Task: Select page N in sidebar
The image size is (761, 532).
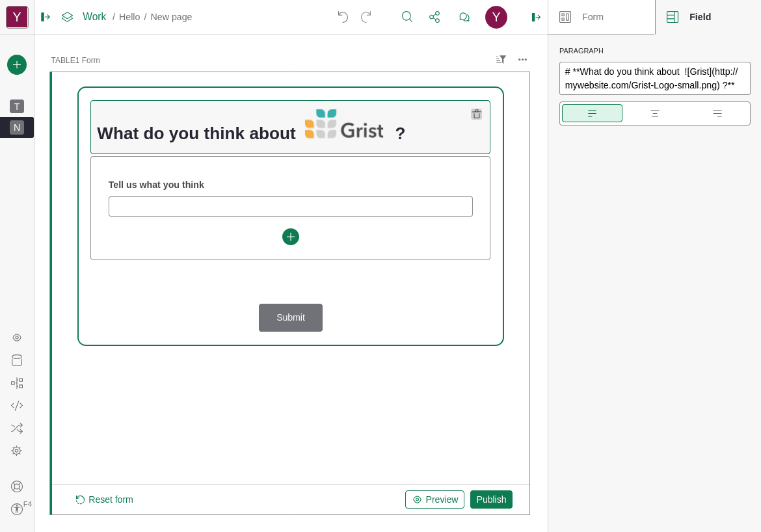Action: coord(17,127)
